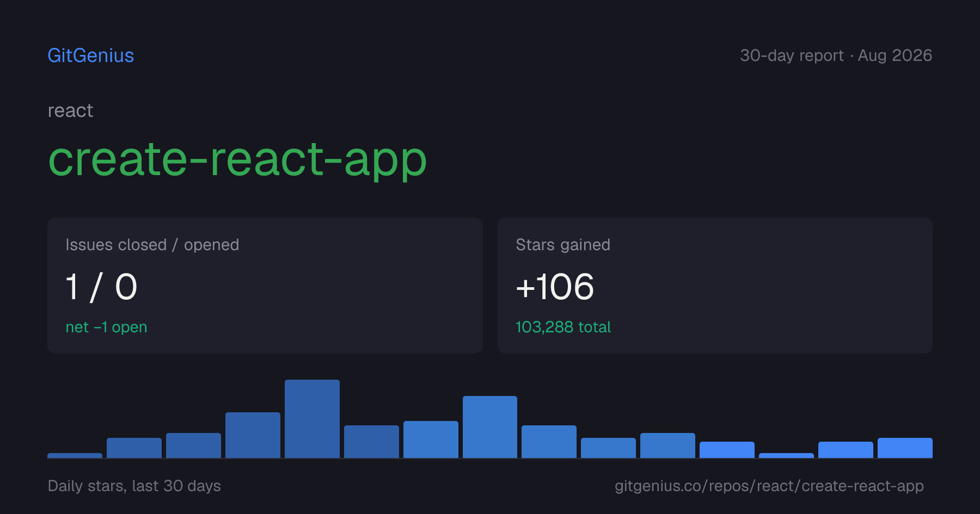Screen dimensions: 980x514
Task: Click the first bar of the daily stars chart
Action: (75, 455)
